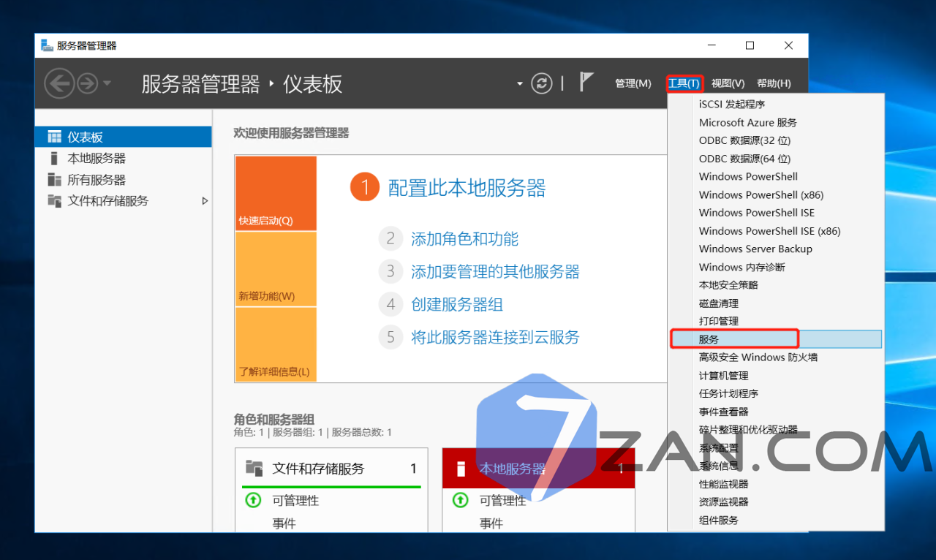
Task: Open Windows Server Backup menu entry
Action: [x=776, y=249]
